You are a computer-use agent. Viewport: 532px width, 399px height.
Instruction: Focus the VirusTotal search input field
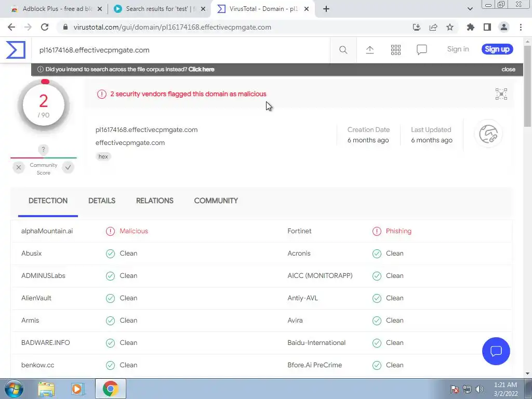(180, 50)
